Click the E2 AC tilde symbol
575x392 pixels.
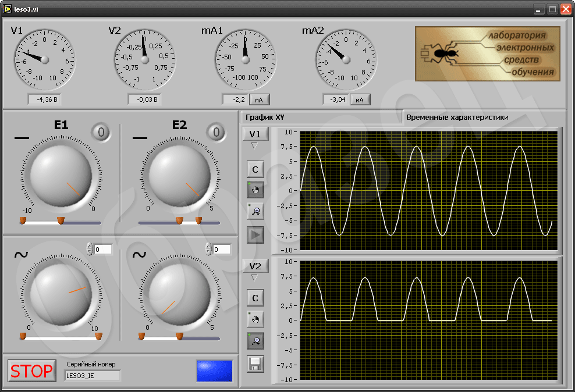coord(139,254)
